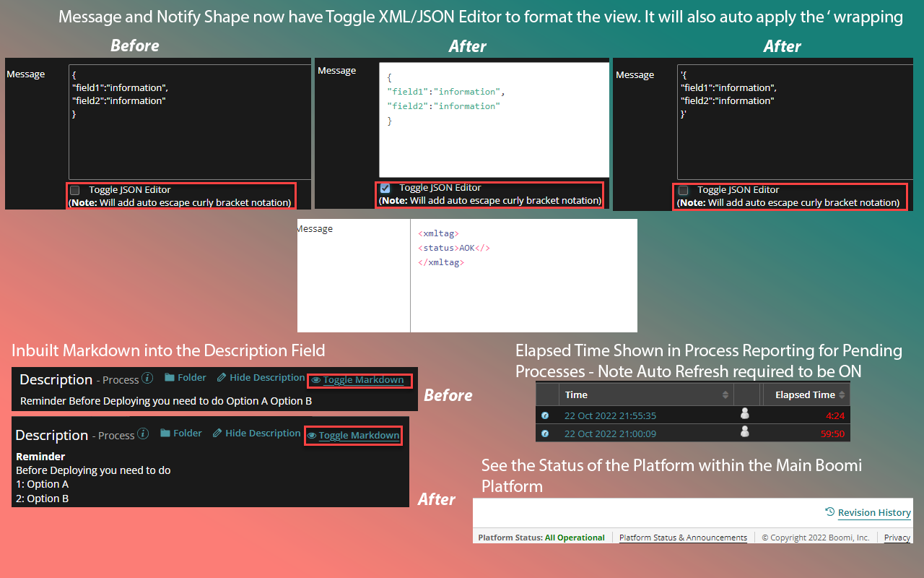Click the person icon on the 21:55:35 row
This screenshot has width=924, height=578.
(x=744, y=415)
